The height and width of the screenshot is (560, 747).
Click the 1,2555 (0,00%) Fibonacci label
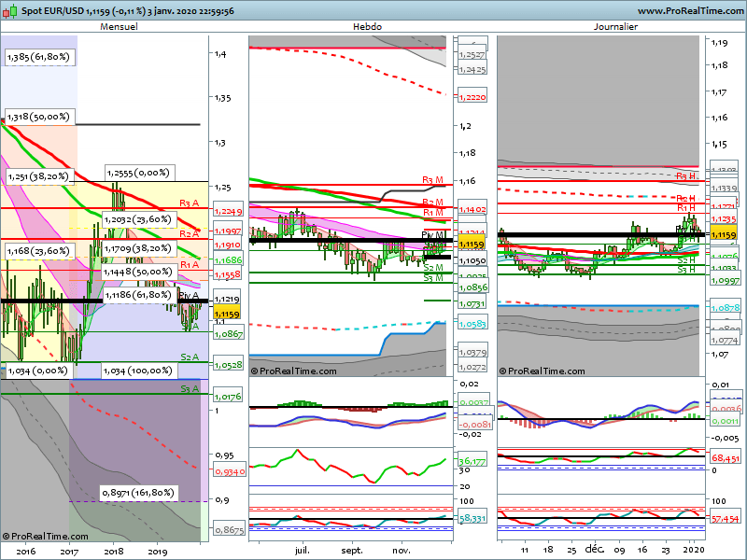[x=137, y=173]
